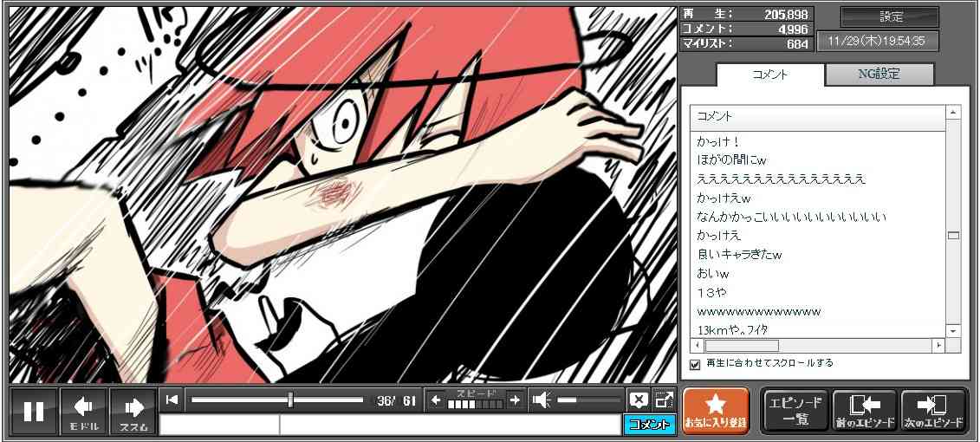980x442 pixels.
Task: Open the エピソード一覧 episode list
Action: (795, 411)
